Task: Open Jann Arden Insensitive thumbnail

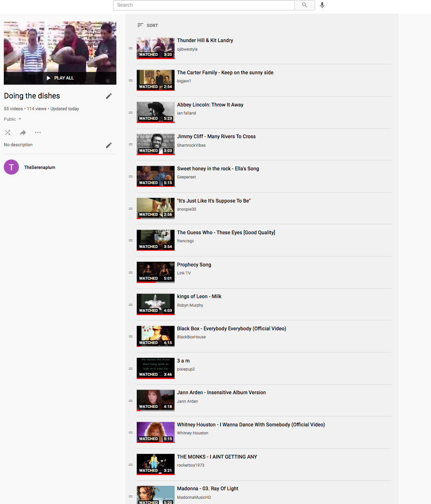Action: pos(156,400)
